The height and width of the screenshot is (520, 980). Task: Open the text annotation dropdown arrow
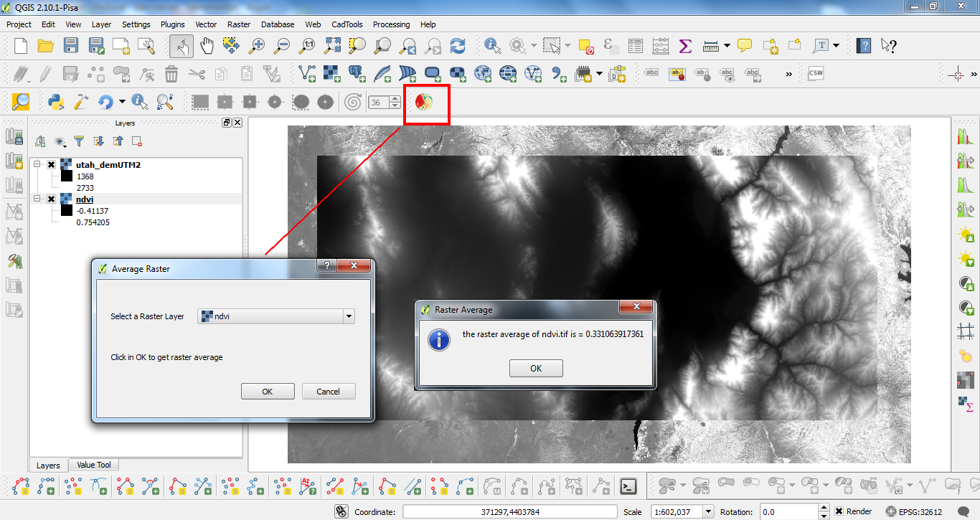837,46
